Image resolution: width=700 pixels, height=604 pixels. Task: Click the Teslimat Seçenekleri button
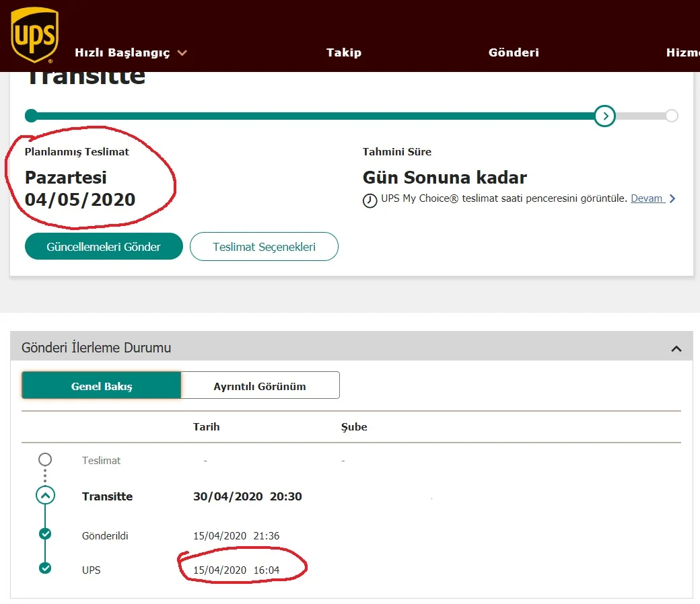point(264,246)
